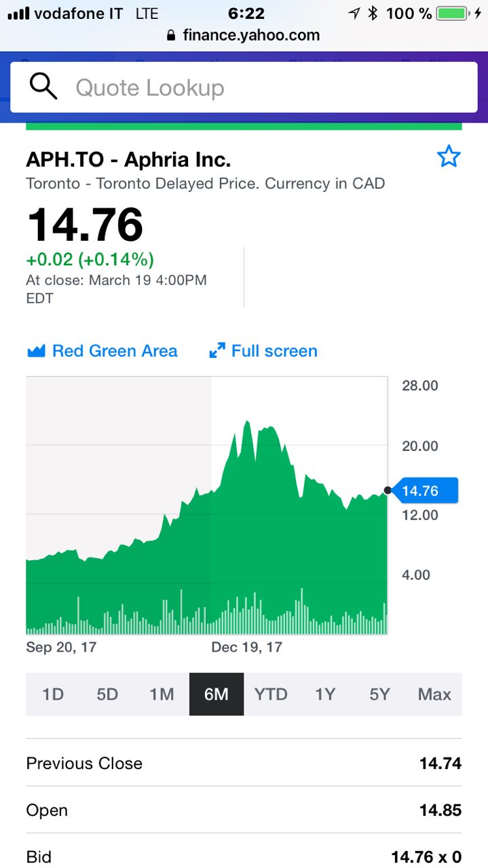Click the Red Green Area chart icon
Screen dimensions: 488x868
pyautogui.click(x=35, y=351)
